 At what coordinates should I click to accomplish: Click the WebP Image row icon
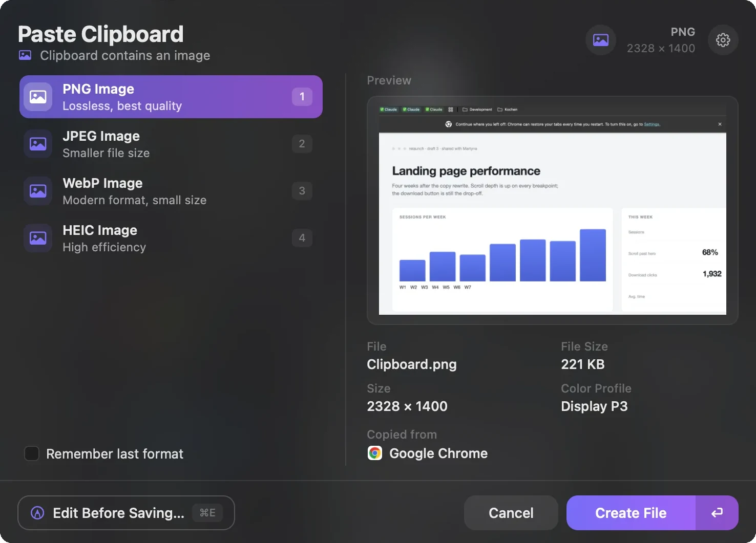click(x=38, y=191)
